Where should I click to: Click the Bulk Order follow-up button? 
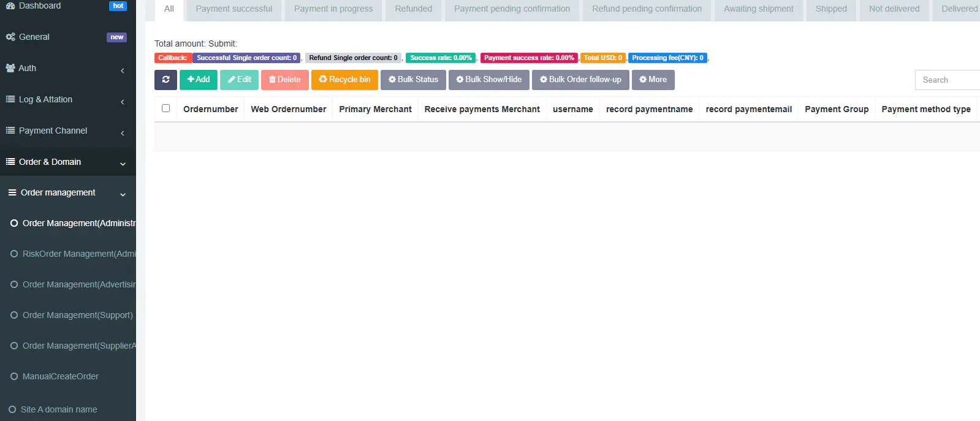(580, 80)
